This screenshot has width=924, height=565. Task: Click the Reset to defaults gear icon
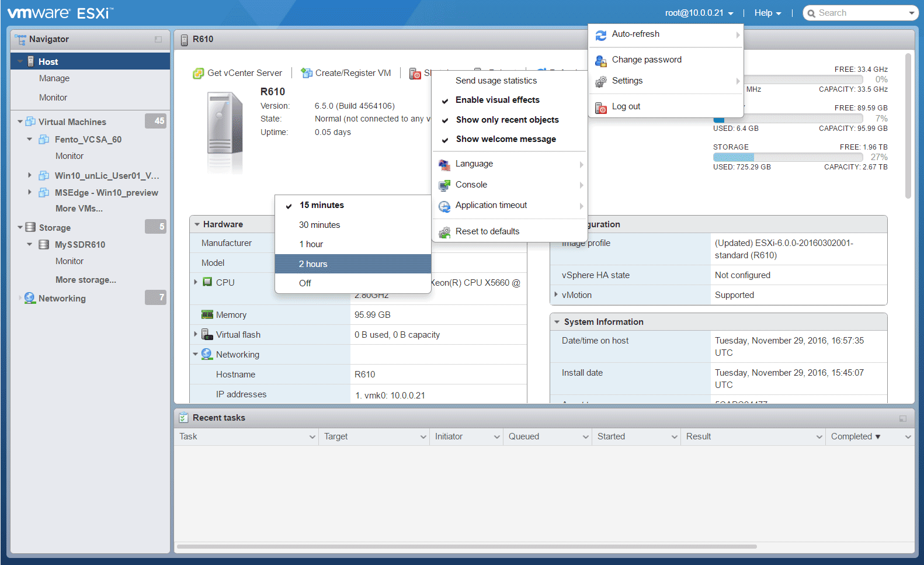[444, 232]
